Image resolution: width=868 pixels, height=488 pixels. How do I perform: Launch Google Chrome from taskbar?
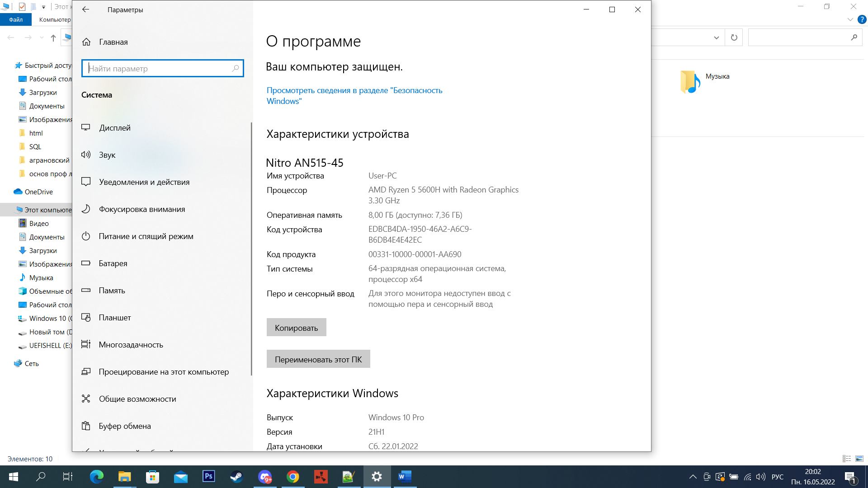coord(292,477)
